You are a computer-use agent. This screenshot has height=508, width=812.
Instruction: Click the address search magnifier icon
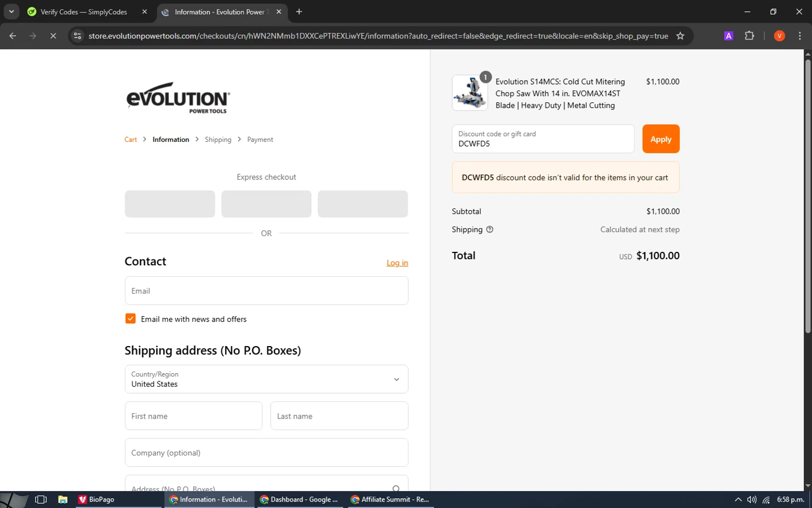[x=396, y=489]
